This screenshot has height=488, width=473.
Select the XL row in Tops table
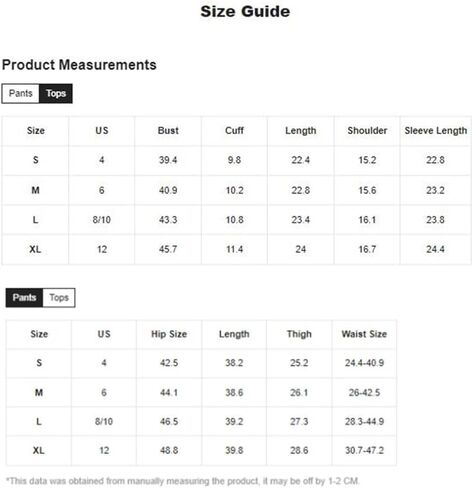point(237,250)
